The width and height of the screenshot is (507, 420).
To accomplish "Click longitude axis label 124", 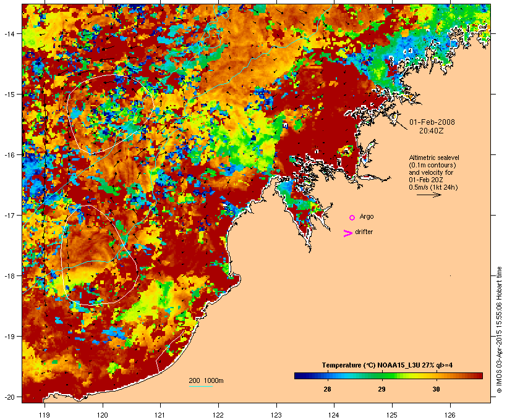I will click(x=334, y=415).
